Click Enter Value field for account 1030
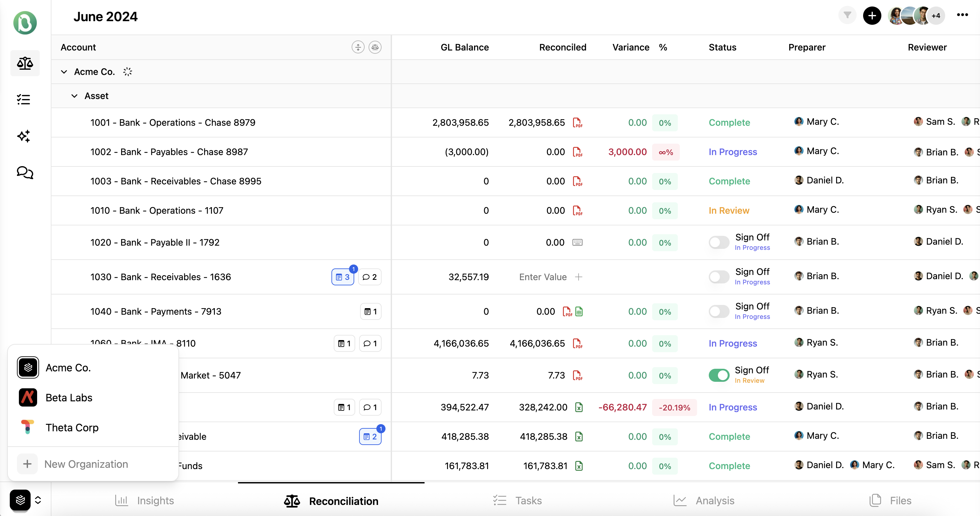The height and width of the screenshot is (516, 980). coord(543,277)
